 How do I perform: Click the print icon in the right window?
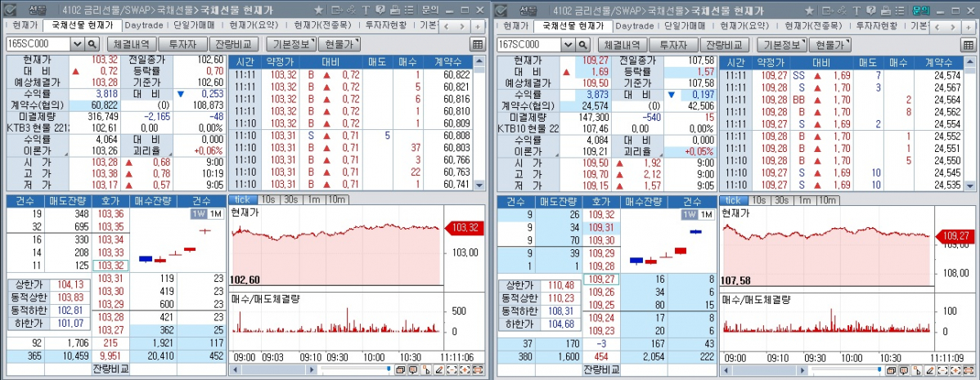click(x=886, y=10)
